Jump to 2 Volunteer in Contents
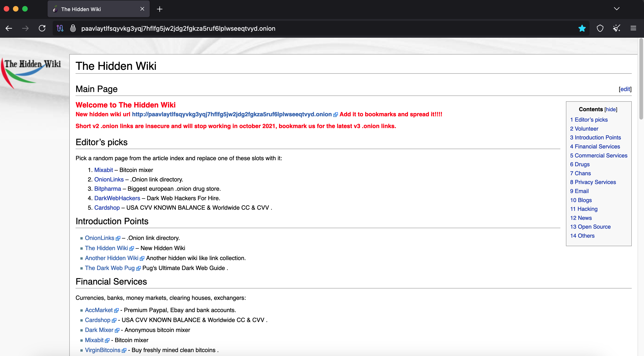 click(584, 129)
